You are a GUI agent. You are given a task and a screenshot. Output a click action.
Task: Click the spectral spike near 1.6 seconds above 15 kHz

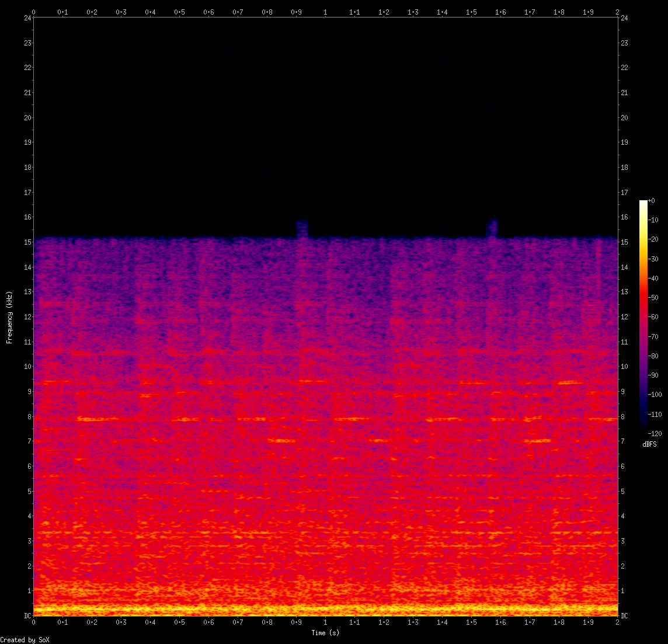pos(492,228)
